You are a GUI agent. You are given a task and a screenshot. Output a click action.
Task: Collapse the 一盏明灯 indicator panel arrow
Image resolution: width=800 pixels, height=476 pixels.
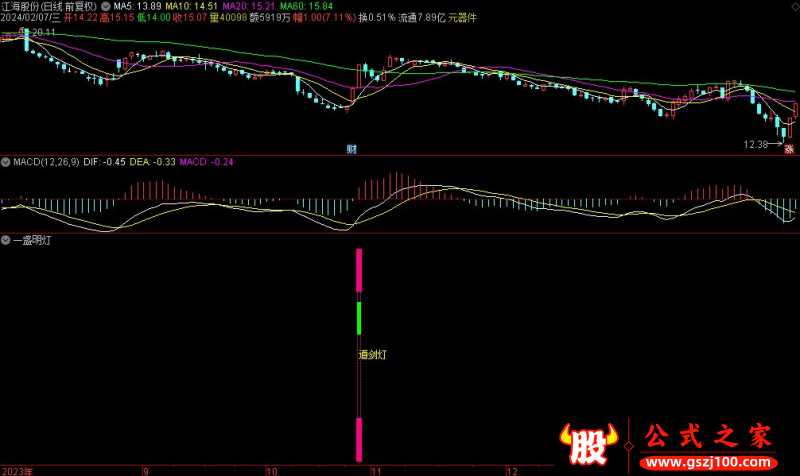point(6,241)
